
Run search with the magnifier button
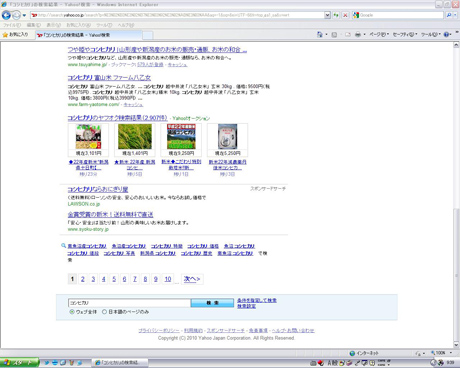point(449,15)
